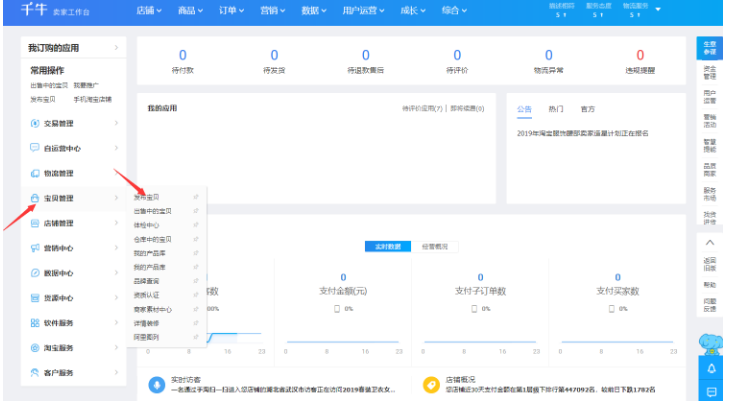Open the 待评价应用(7) link
The height and width of the screenshot is (404, 729).
[422, 108]
